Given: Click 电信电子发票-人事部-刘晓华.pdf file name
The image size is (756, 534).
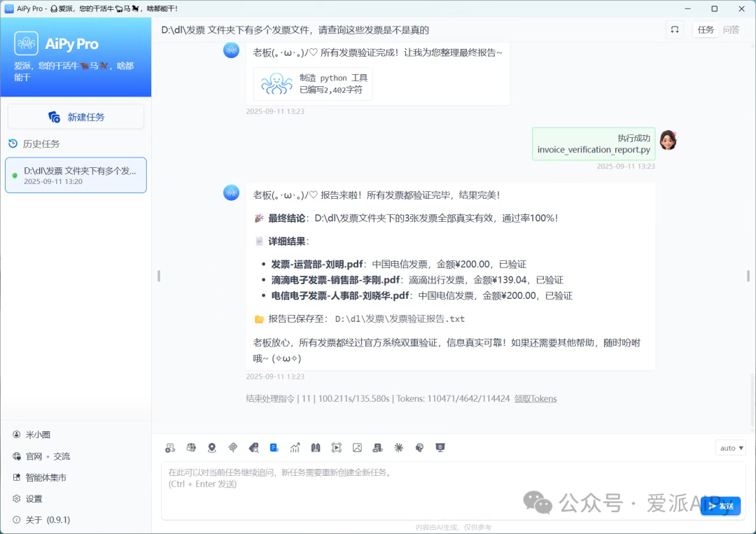Looking at the screenshot, I should pos(340,295).
